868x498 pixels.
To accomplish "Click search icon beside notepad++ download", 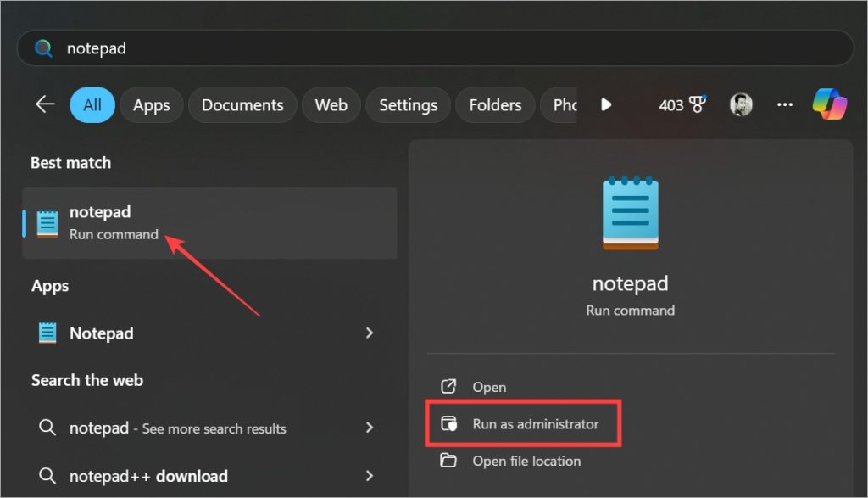I will tap(47, 475).
